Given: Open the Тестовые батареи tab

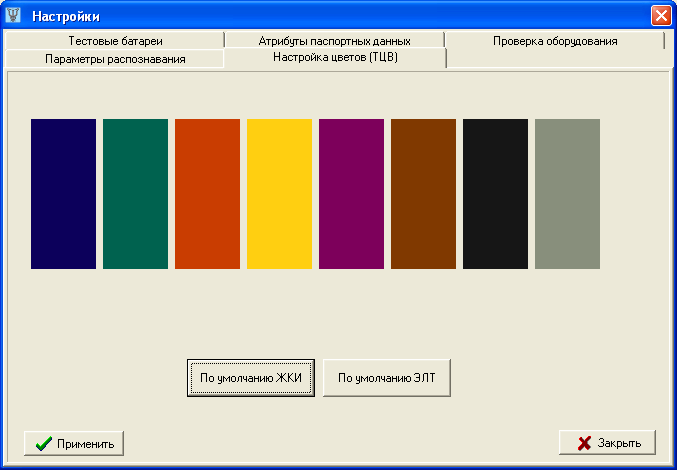Looking at the screenshot, I should [x=115, y=41].
